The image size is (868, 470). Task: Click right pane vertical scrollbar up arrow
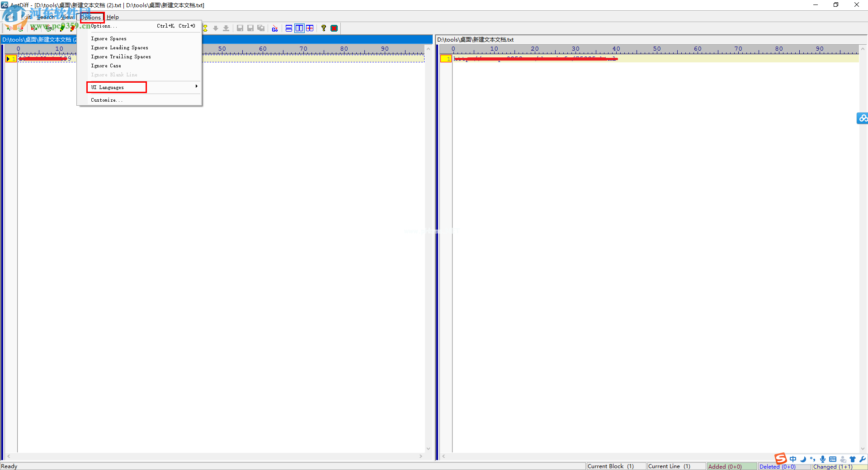pyautogui.click(x=863, y=48)
